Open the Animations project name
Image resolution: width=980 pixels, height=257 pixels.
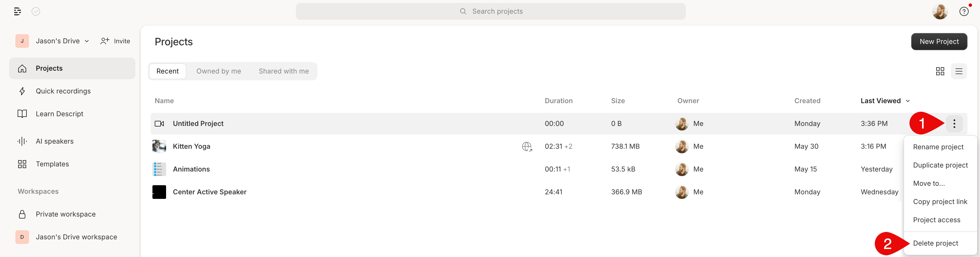click(191, 169)
